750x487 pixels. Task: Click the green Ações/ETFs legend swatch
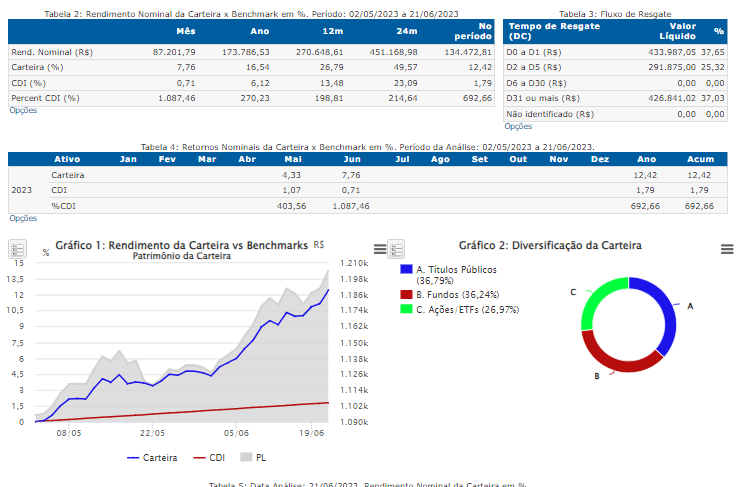pos(406,309)
